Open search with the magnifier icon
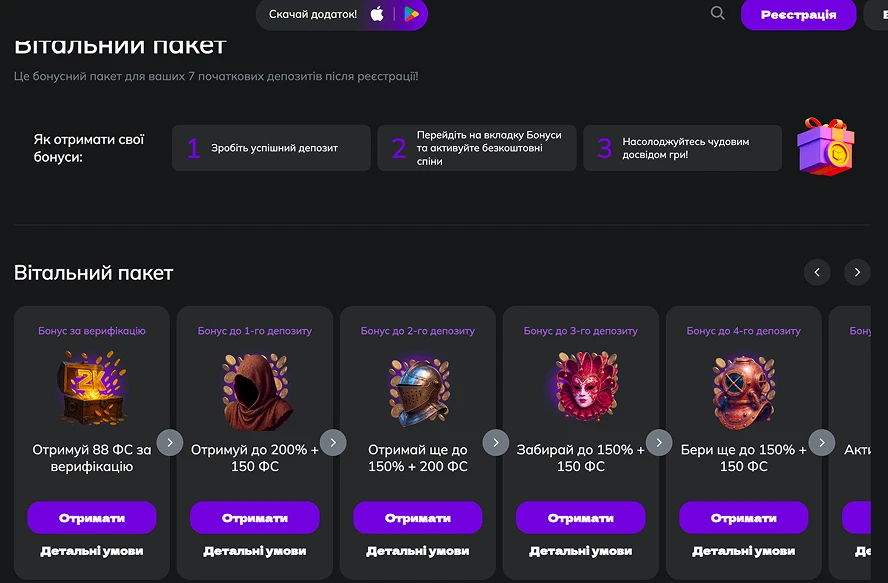 (717, 14)
